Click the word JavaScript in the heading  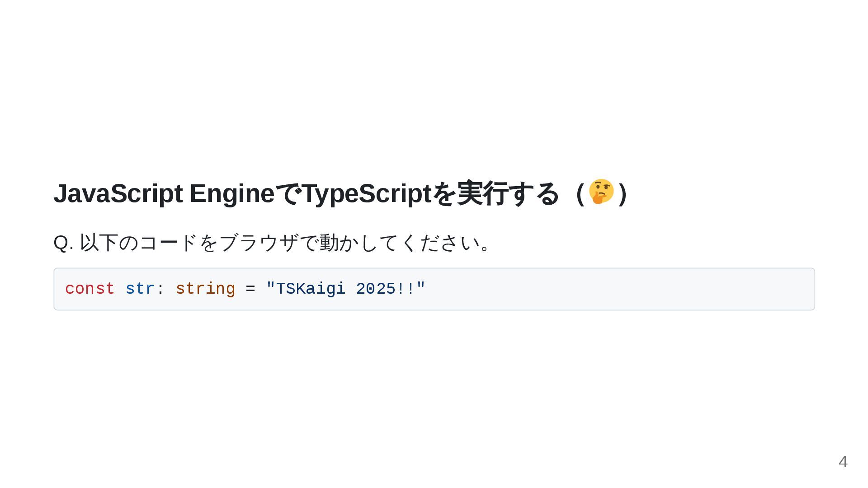pyautogui.click(x=118, y=194)
